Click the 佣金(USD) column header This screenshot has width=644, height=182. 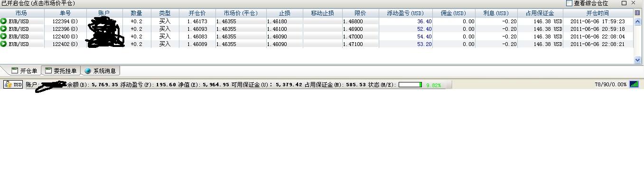click(454, 13)
